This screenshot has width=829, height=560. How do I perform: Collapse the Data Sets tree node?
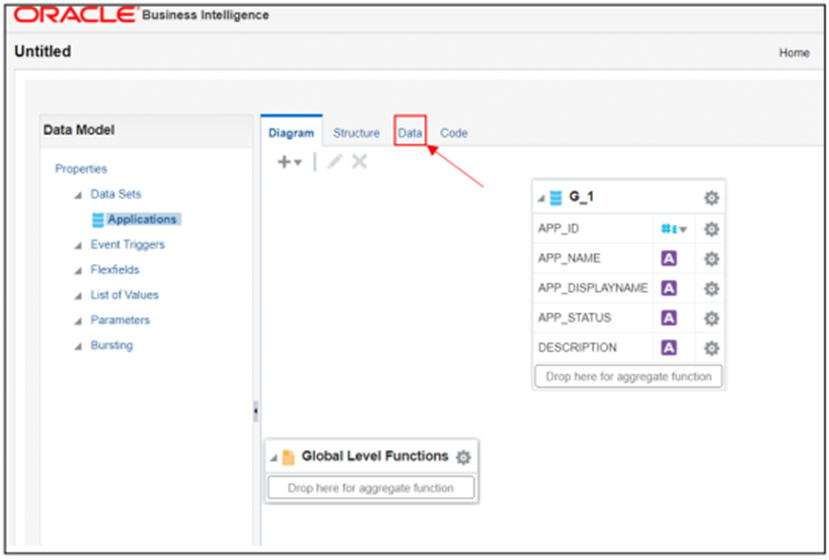[x=78, y=195]
